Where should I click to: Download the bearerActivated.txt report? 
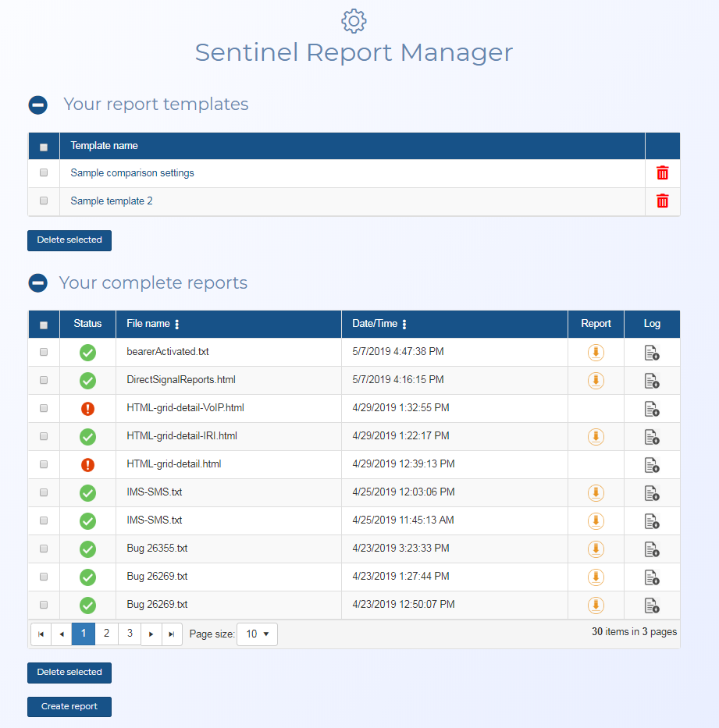[596, 353]
